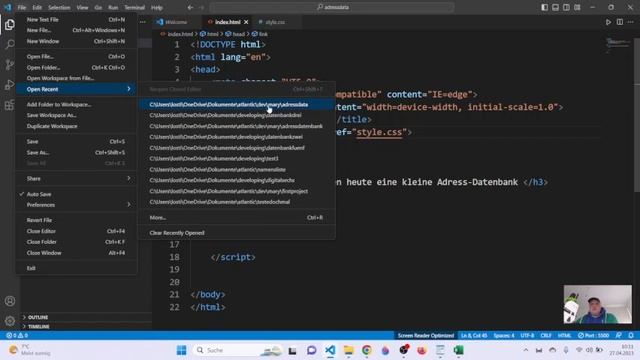Viewport: 640px width, 360px height.
Task: Click the feedback icon in status bar
Action: (619, 336)
